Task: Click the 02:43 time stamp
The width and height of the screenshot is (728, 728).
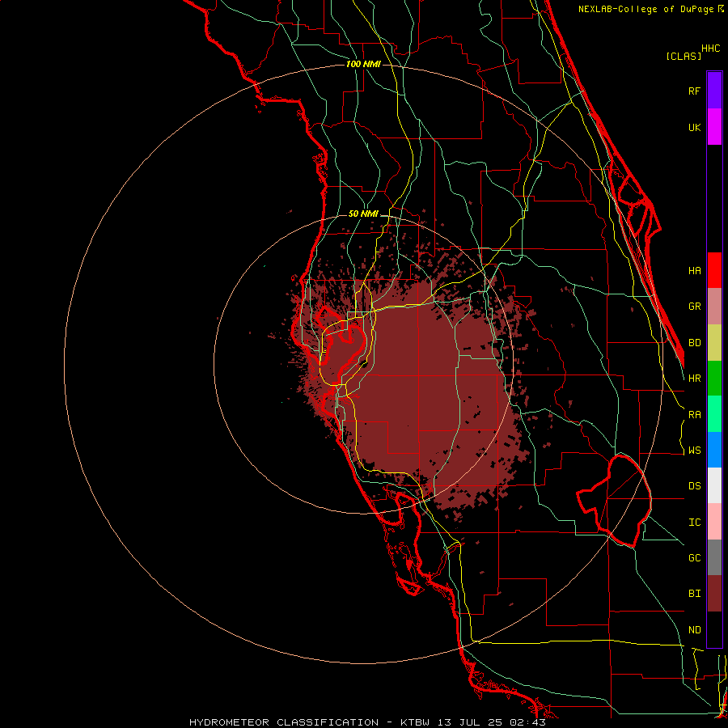Action: [529, 722]
